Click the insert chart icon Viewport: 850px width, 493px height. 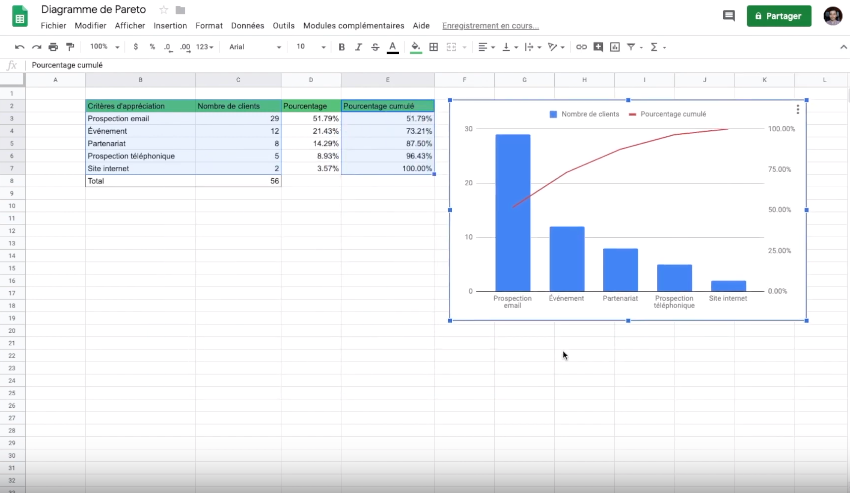tap(614, 47)
